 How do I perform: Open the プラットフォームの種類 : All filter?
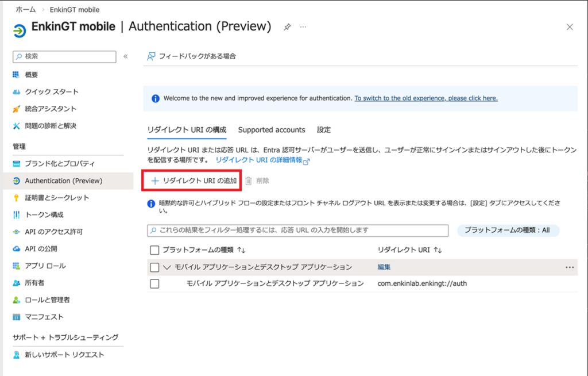point(508,230)
